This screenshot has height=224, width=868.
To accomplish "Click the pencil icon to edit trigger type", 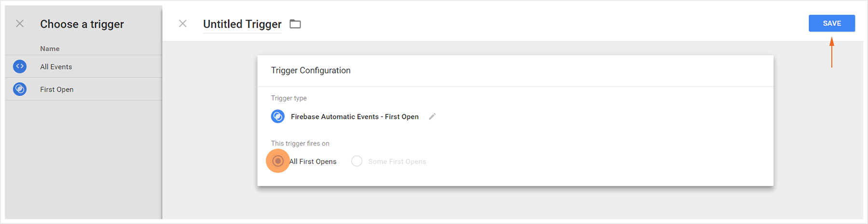I will [432, 116].
